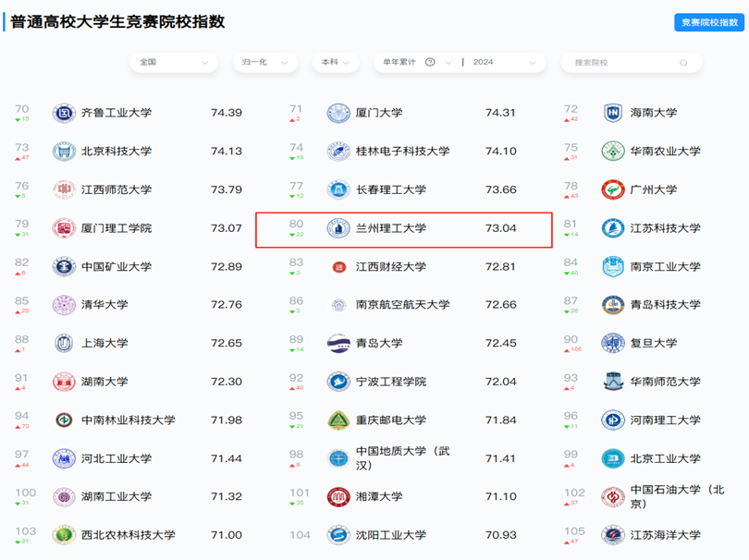749x560 pixels.
Task: Click the 广州大学 logo icon
Action: (613, 189)
